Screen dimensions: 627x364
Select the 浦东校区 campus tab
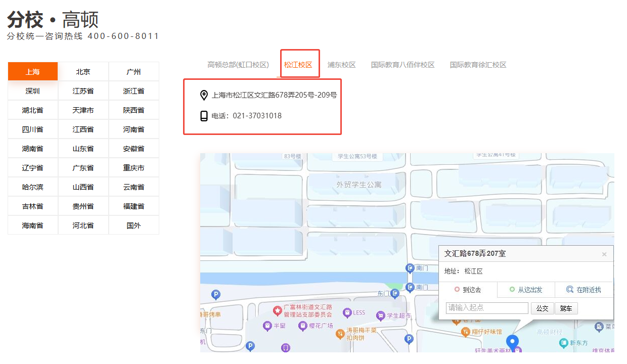pos(341,65)
